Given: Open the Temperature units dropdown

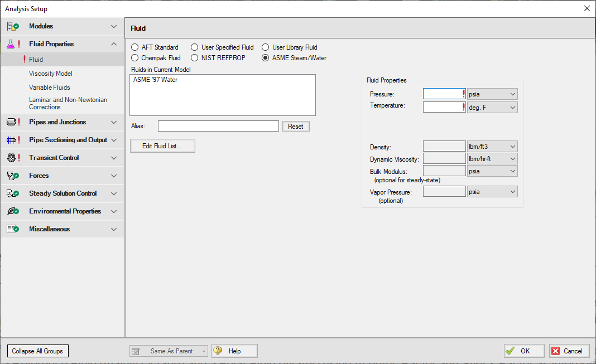Looking at the screenshot, I should [x=492, y=107].
